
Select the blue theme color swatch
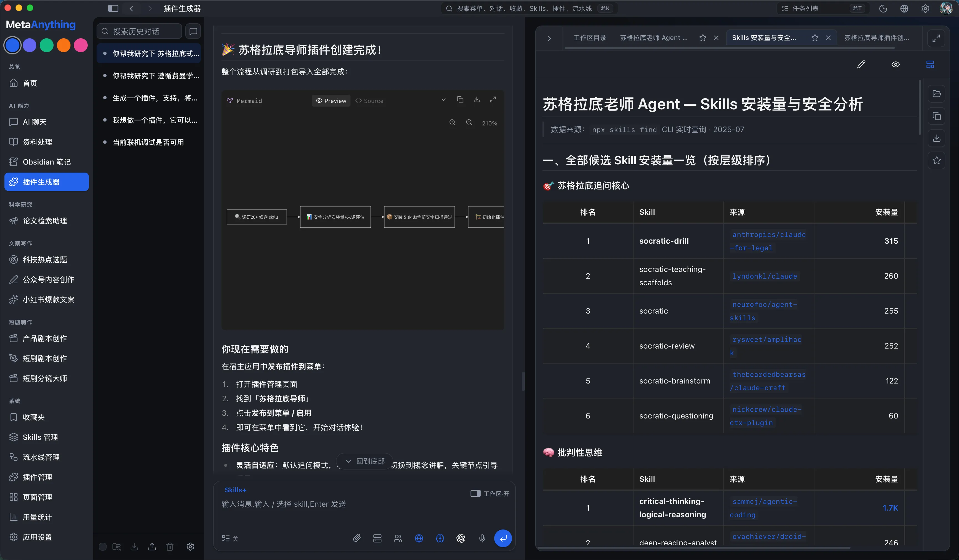(12, 45)
